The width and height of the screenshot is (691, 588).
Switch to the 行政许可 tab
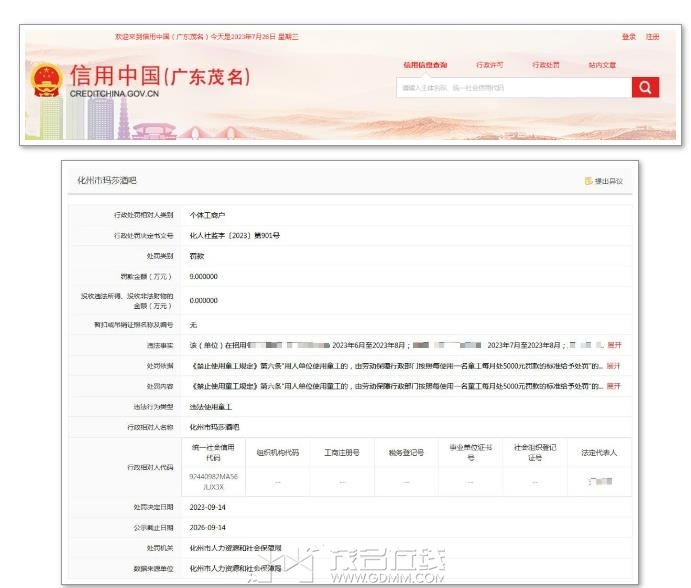point(489,65)
